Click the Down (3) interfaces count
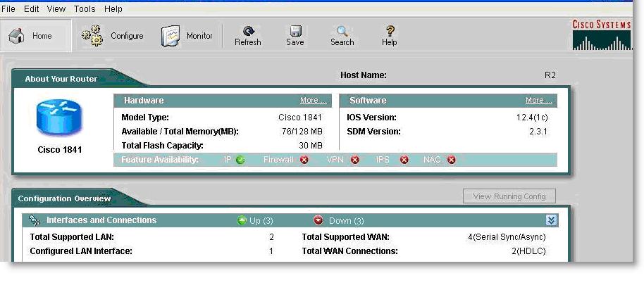 point(346,221)
